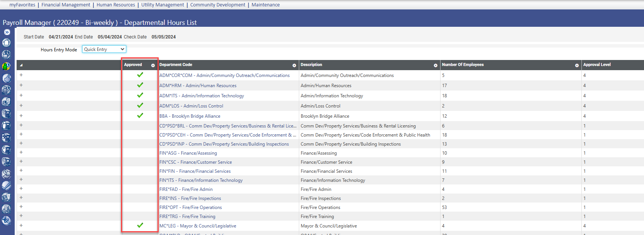Click 'Admin/Loss Control' description cell
The image size is (644, 235).
tap(320, 106)
